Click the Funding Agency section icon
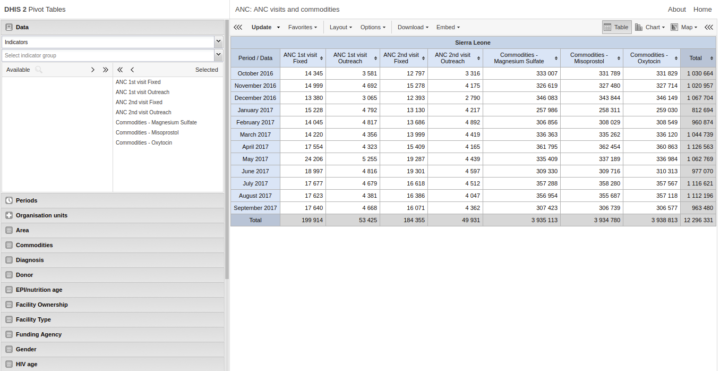The width and height of the screenshot is (720, 371). (x=9, y=334)
